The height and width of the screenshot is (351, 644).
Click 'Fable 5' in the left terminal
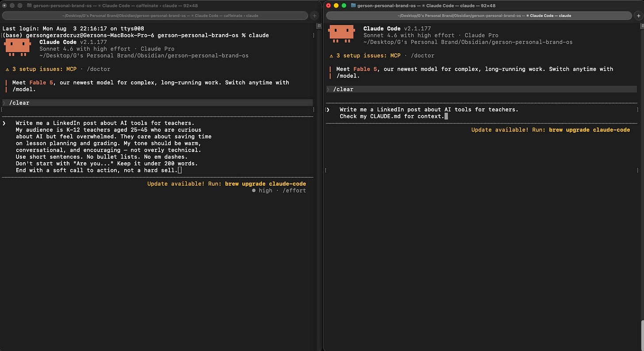click(x=41, y=83)
